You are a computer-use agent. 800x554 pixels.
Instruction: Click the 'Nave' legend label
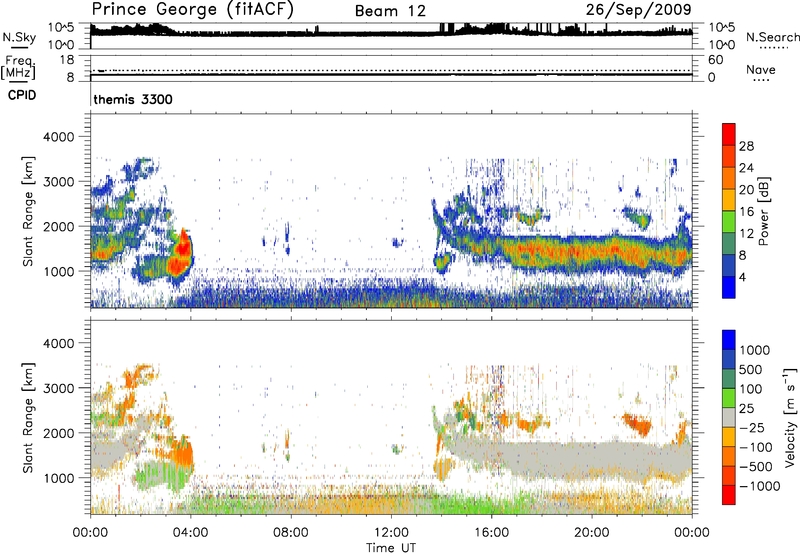pos(761,69)
